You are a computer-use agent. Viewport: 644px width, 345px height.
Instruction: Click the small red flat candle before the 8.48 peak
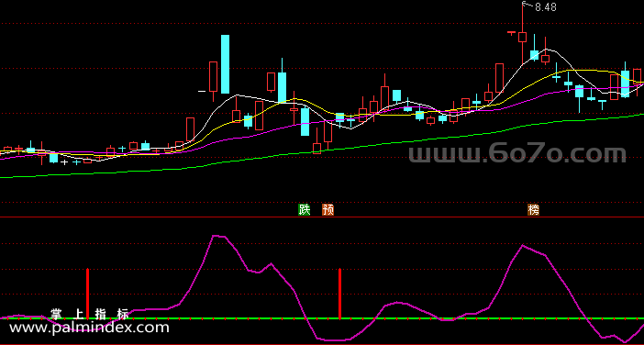point(511,32)
